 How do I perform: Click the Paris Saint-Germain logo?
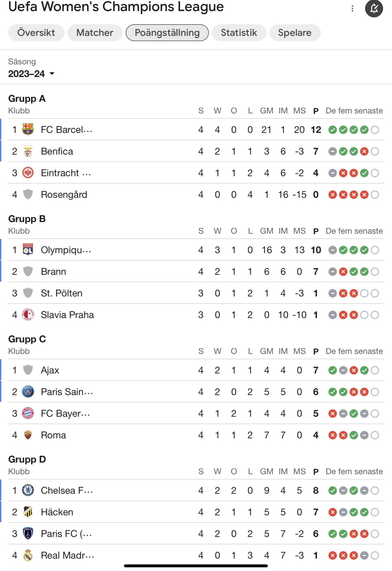28,392
